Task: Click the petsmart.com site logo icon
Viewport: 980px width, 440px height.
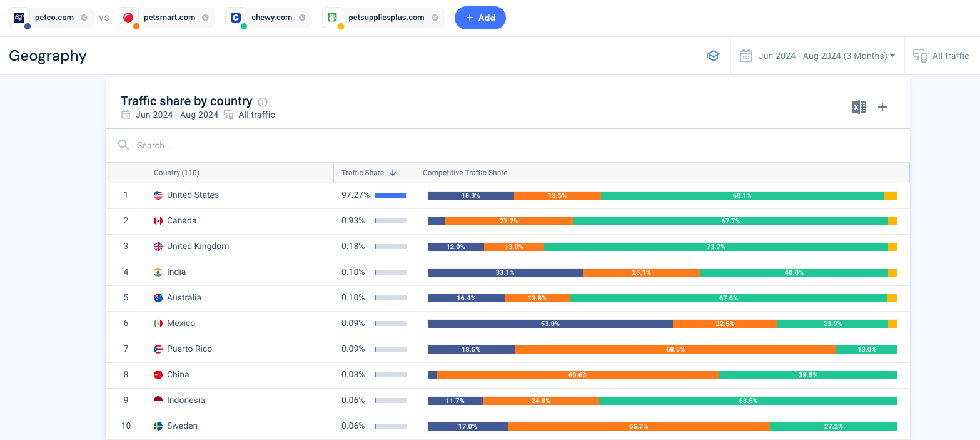Action: [128, 18]
